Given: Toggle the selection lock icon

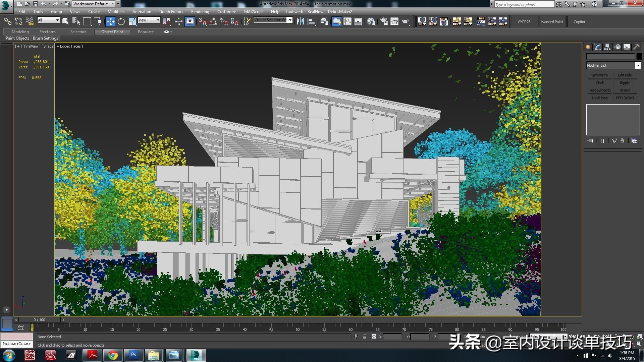Looking at the screenshot, I should (365, 337).
